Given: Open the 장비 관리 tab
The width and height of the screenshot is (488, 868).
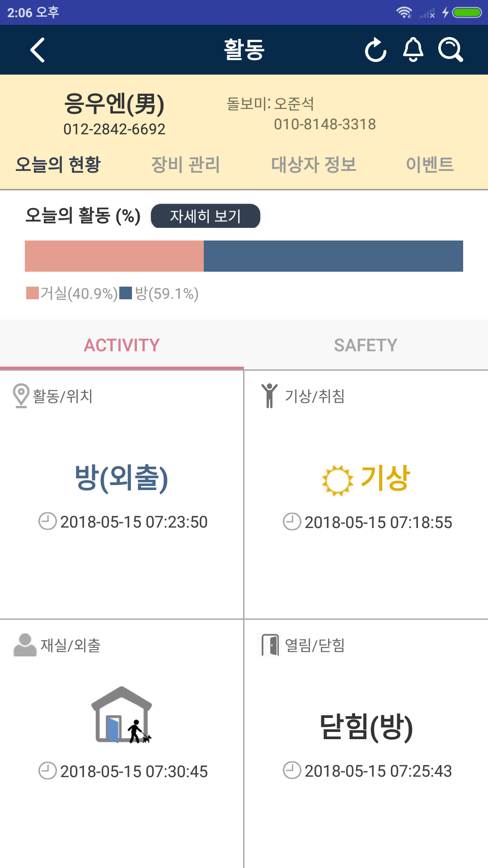Looking at the screenshot, I should point(185,165).
